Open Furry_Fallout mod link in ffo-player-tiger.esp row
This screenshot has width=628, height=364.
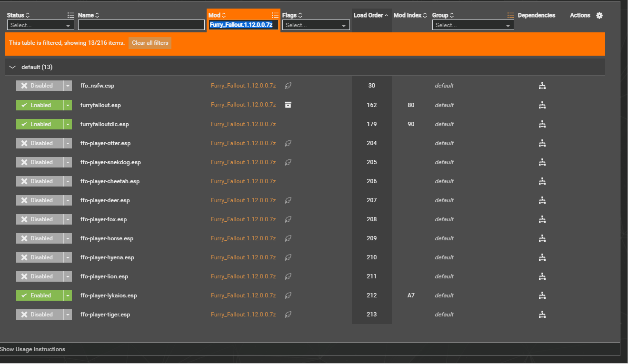pos(243,315)
